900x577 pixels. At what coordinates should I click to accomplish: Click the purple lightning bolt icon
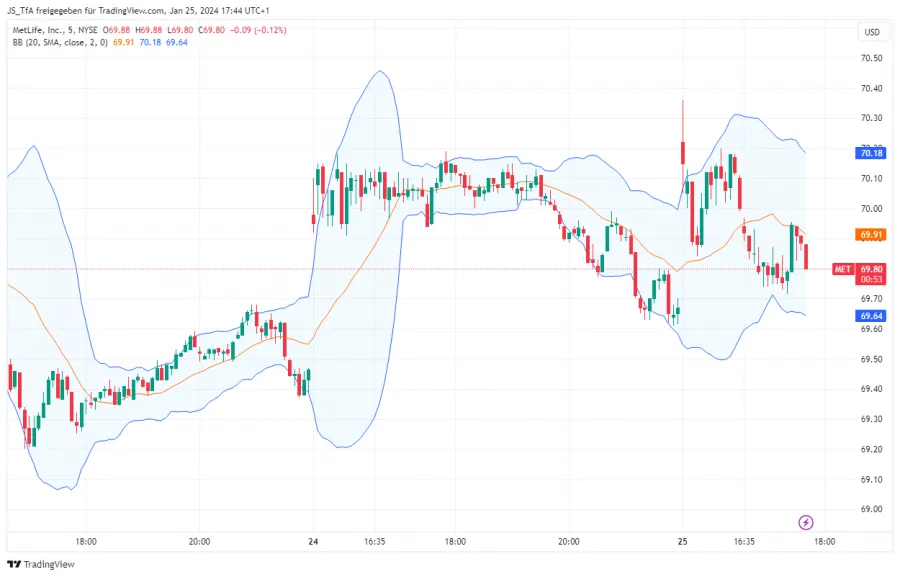pyautogui.click(x=806, y=522)
